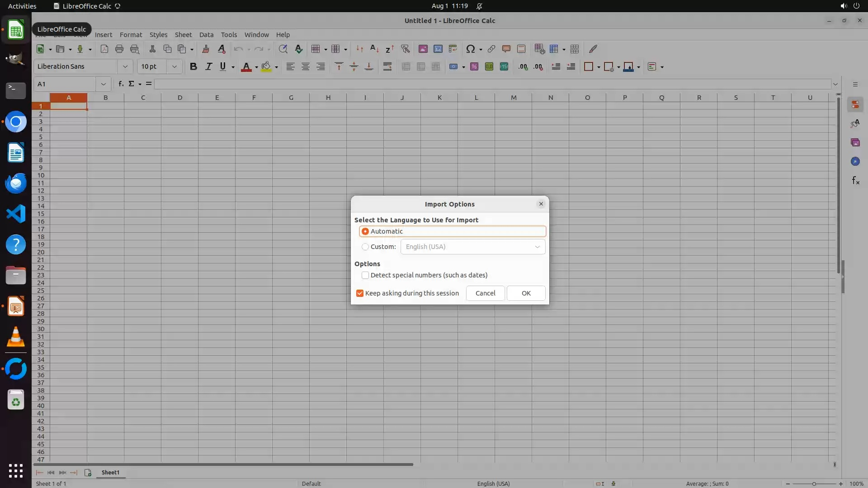This screenshot has height=488, width=868.
Task: Select the Automatic language radio button
Action: tap(365, 231)
